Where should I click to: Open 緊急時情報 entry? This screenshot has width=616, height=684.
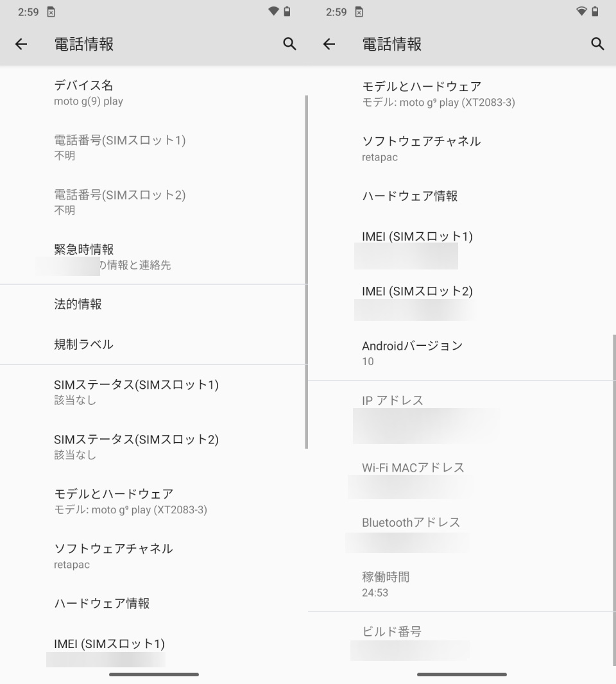pos(153,257)
